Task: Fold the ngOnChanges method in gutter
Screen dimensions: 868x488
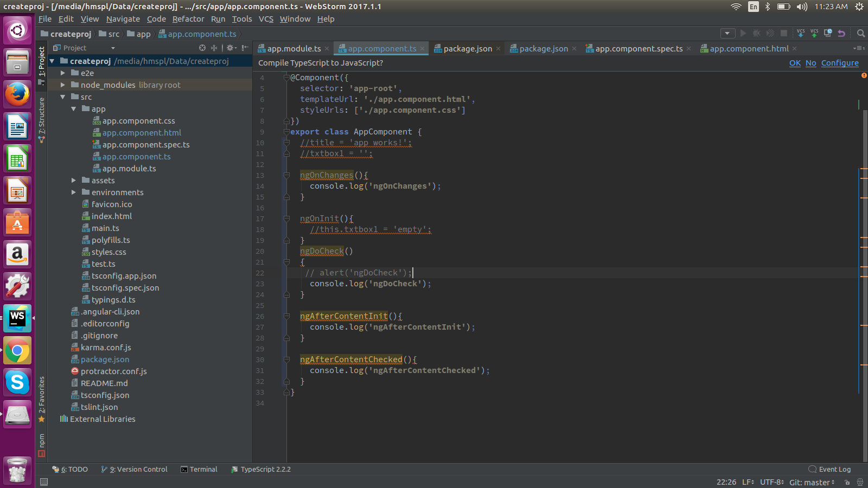Action: [286, 175]
